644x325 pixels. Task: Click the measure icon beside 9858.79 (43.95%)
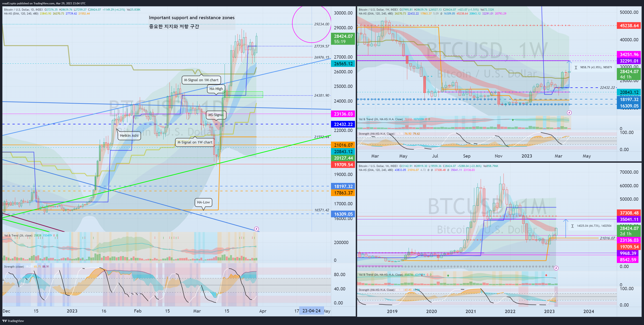576,67
